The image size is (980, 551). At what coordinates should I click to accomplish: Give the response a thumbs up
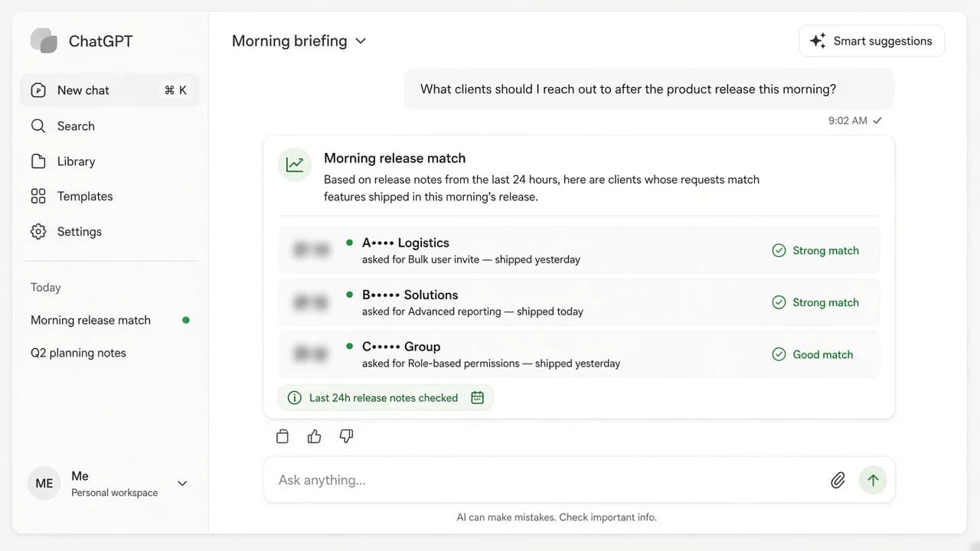tap(315, 436)
